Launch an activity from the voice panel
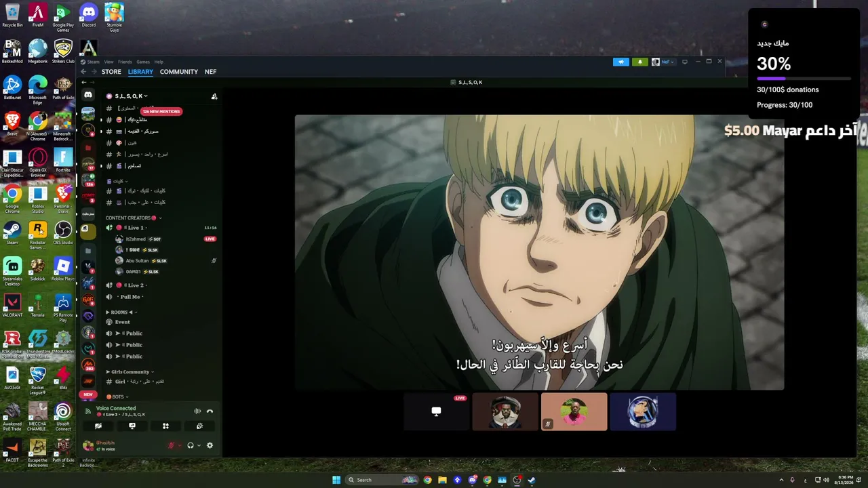 click(x=165, y=426)
